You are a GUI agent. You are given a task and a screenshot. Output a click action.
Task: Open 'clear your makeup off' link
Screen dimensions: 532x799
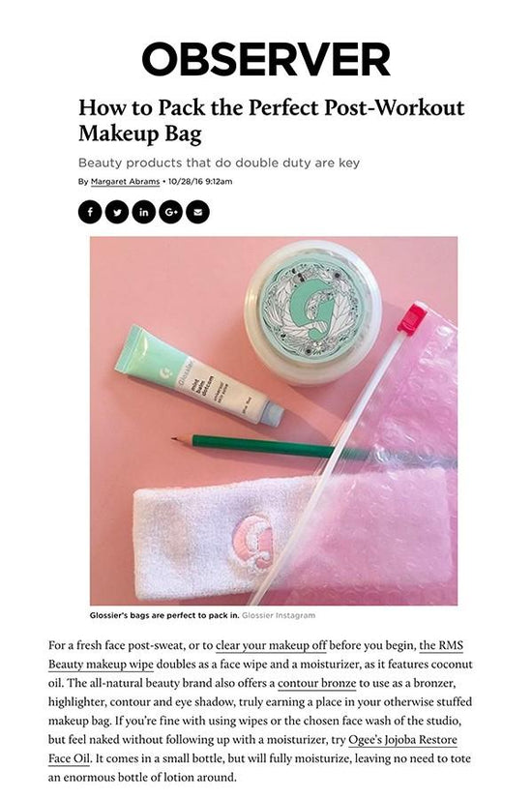pyautogui.click(x=271, y=645)
